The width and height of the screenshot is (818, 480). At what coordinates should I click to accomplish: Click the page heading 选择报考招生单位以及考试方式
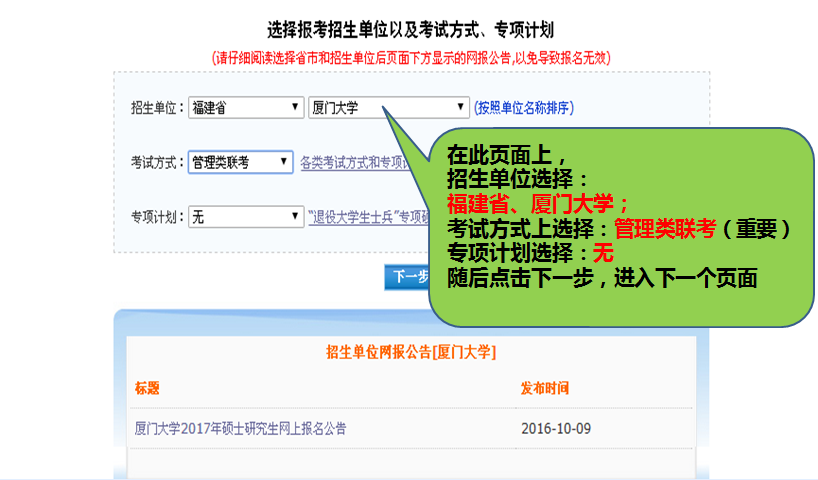[410, 34]
